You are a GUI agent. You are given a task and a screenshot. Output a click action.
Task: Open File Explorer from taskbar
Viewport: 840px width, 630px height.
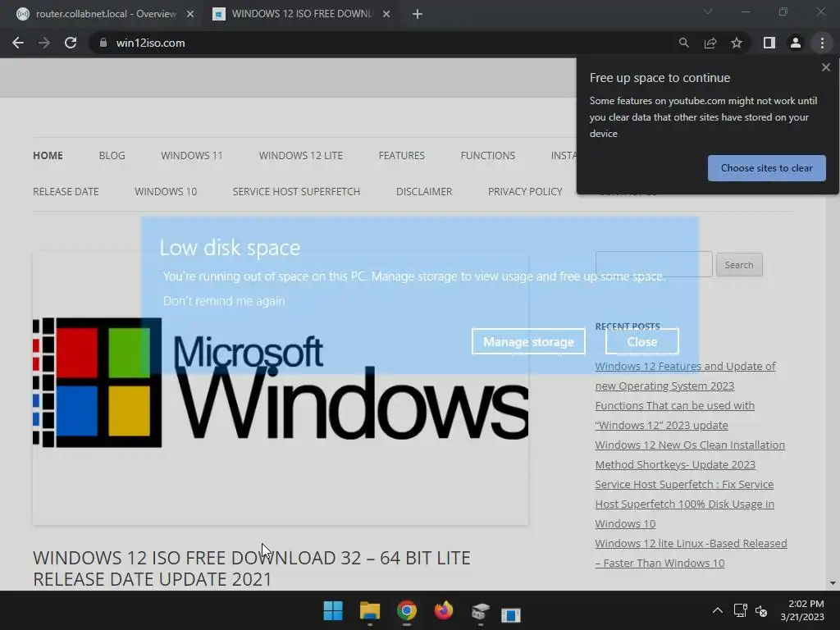(370, 610)
